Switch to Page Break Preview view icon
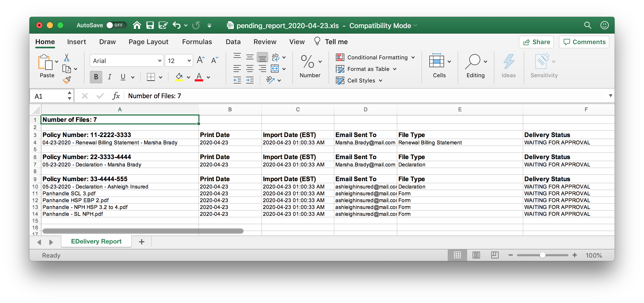The height and width of the screenshot is (303, 644). 495,255
